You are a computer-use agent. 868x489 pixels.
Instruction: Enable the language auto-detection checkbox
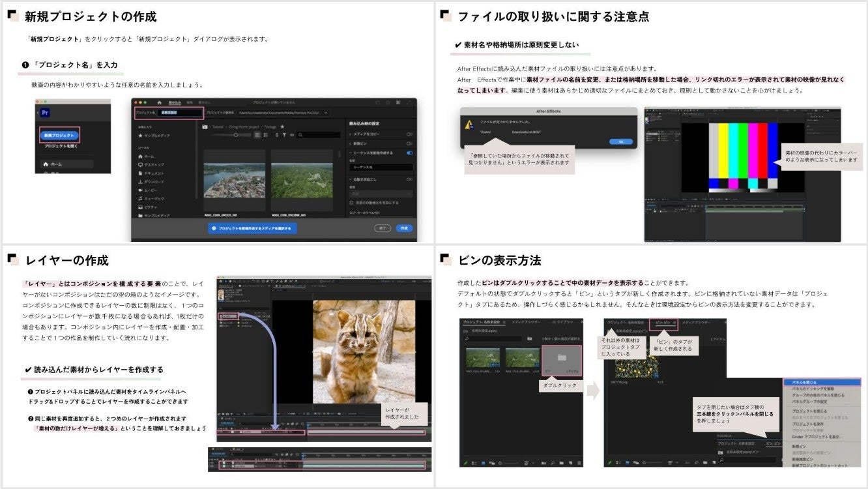pos(352,203)
